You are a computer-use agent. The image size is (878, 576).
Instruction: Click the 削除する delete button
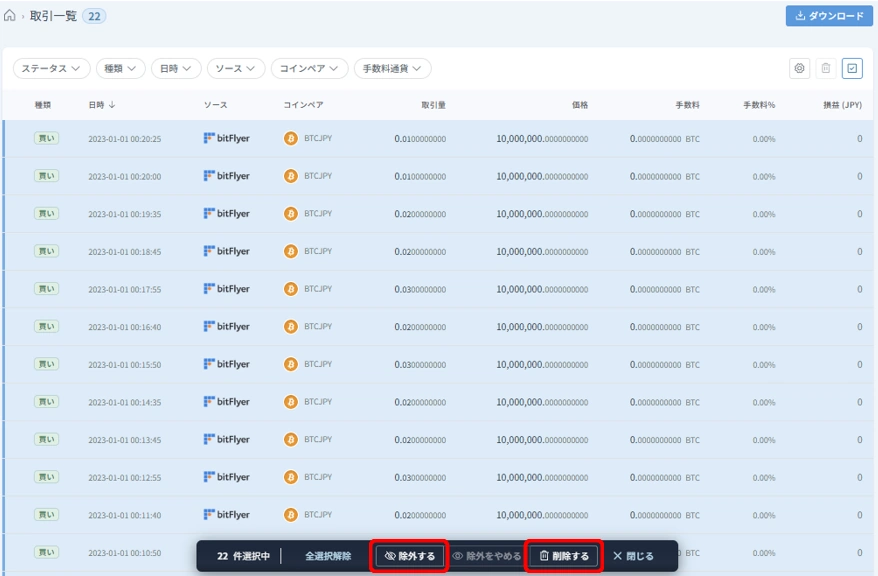pyautogui.click(x=564, y=556)
